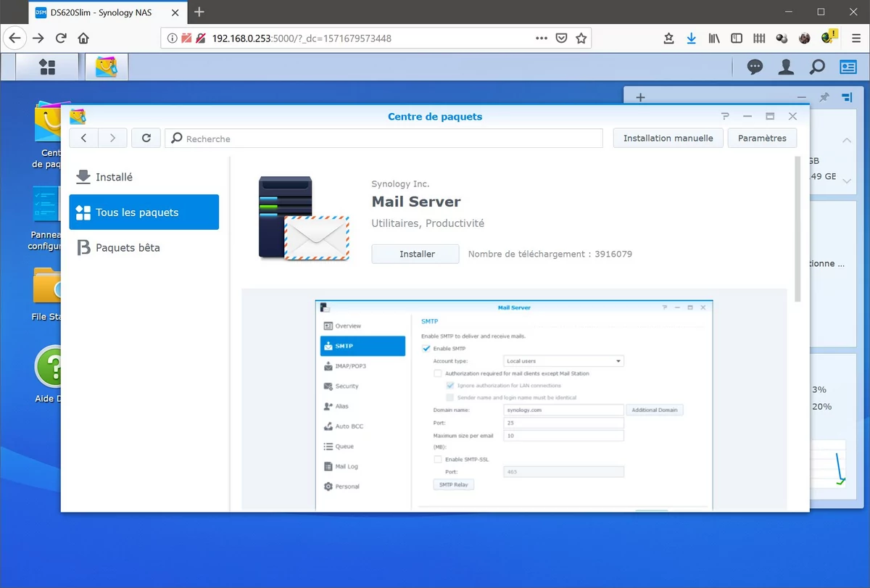Refresh the Package Center list
The width and height of the screenshot is (870, 588).
pos(146,138)
